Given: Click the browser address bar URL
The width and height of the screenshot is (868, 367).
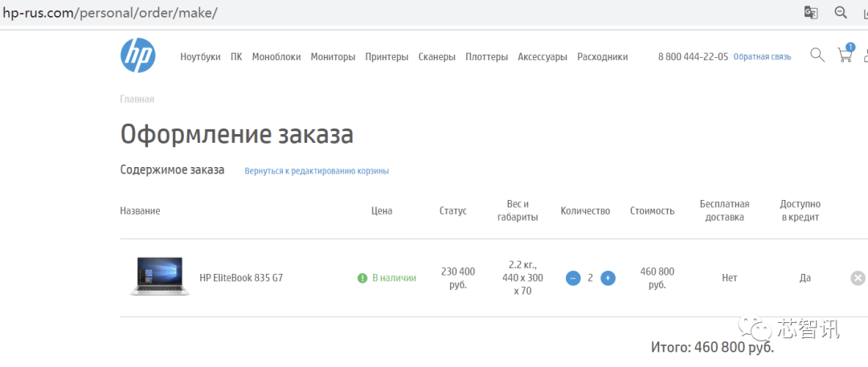Looking at the screenshot, I should (x=110, y=13).
